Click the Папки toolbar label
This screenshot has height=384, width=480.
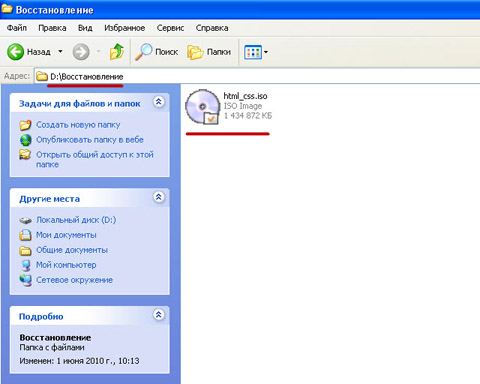coord(219,52)
